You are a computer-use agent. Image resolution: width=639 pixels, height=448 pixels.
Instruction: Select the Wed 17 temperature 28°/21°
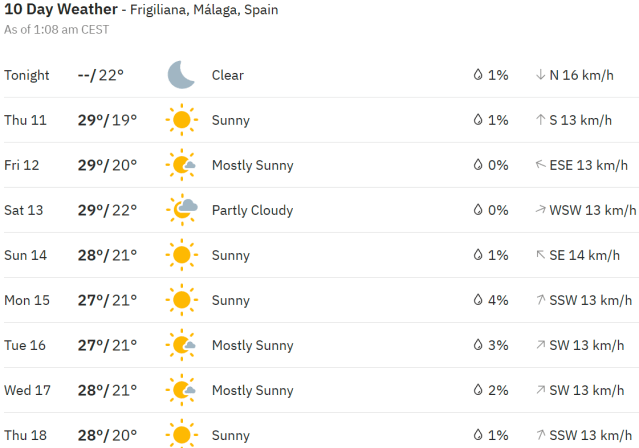[x=107, y=390]
